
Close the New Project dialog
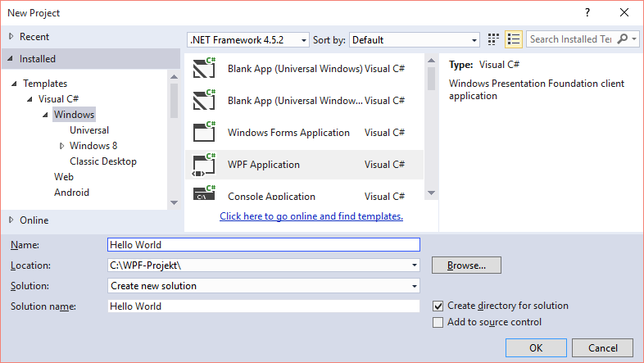coord(624,13)
